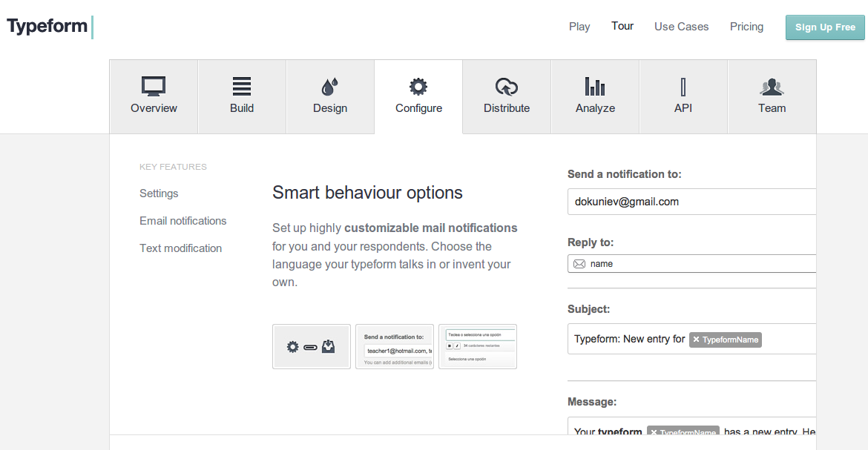Click the 'KEY FEATURES' label
The height and width of the screenshot is (450, 868).
tap(174, 167)
